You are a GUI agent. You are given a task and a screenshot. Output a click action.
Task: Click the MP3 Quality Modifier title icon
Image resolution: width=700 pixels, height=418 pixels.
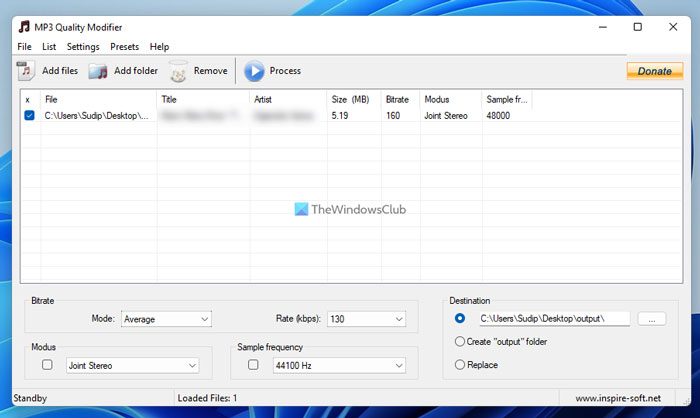(x=24, y=27)
